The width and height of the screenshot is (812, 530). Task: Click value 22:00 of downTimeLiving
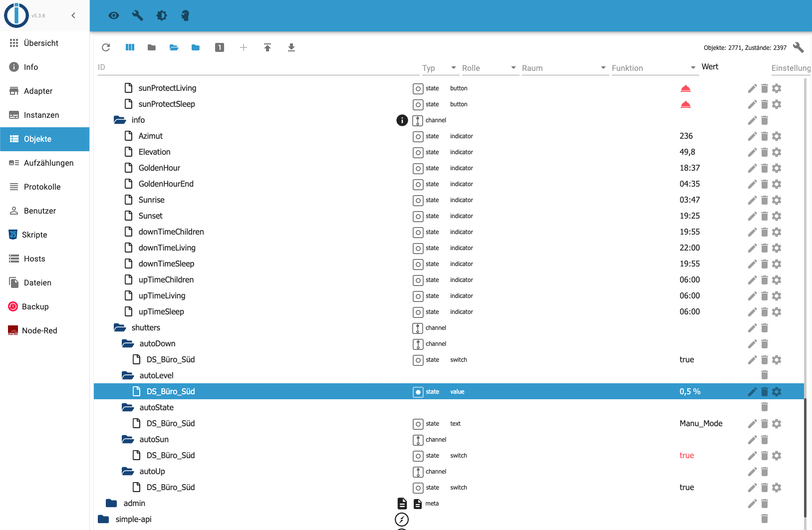690,248
